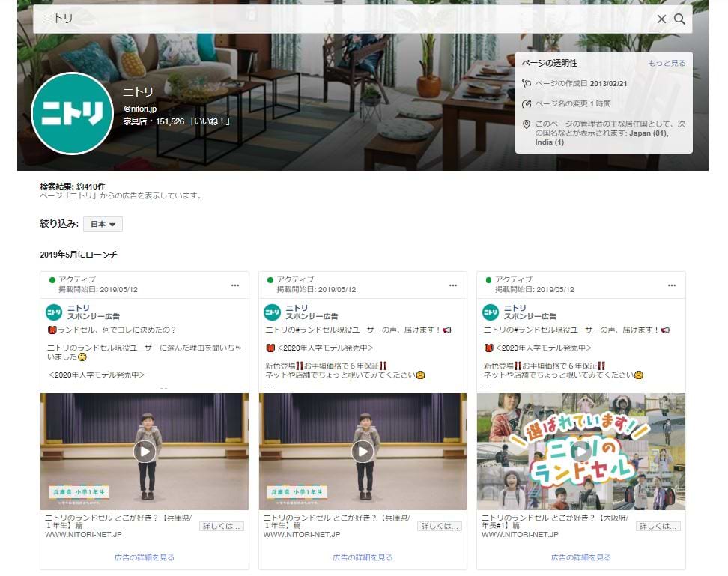The height and width of the screenshot is (576, 728).
Task: Open 広告の詳細を見る on the first ad card
Action: pos(145,557)
